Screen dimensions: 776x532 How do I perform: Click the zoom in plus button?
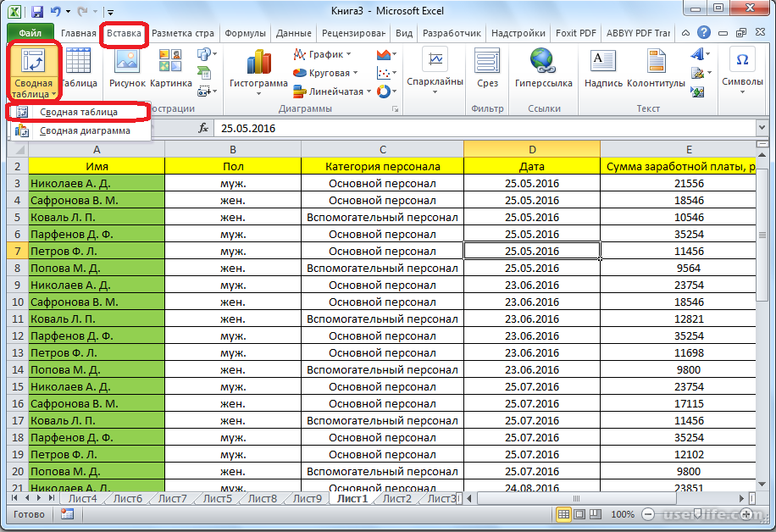coord(746,514)
